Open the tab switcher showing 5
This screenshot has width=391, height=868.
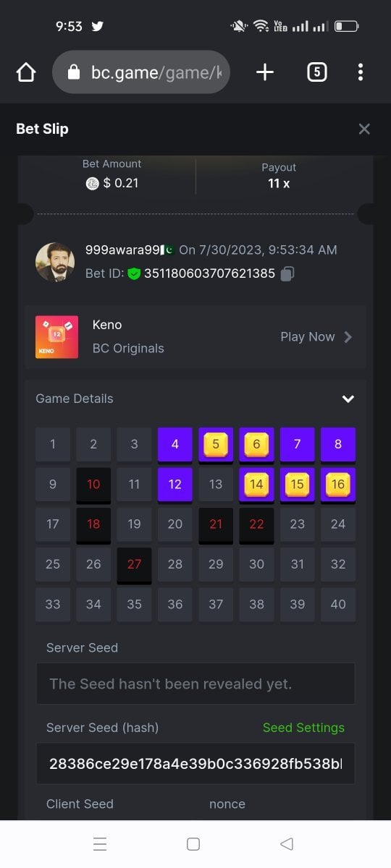point(316,72)
